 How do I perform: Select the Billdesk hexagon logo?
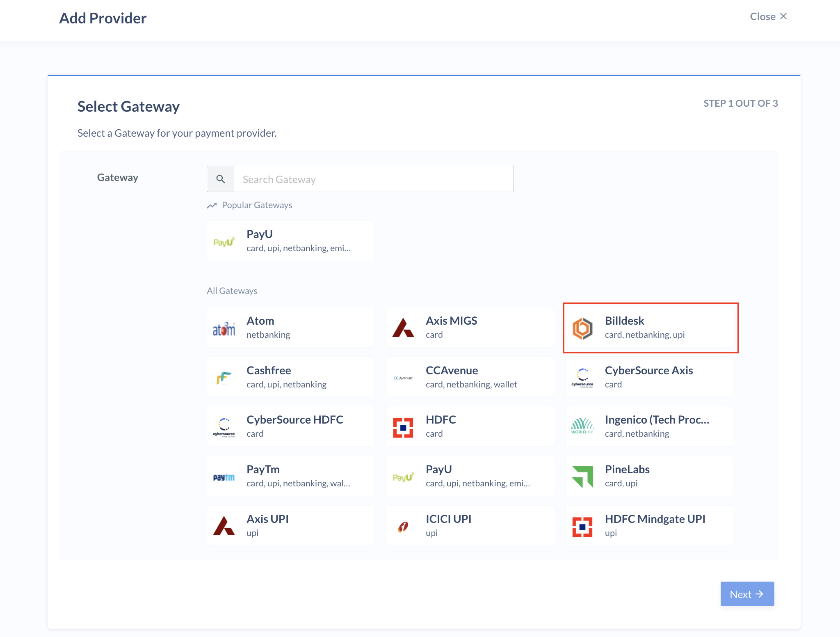click(x=582, y=328)
